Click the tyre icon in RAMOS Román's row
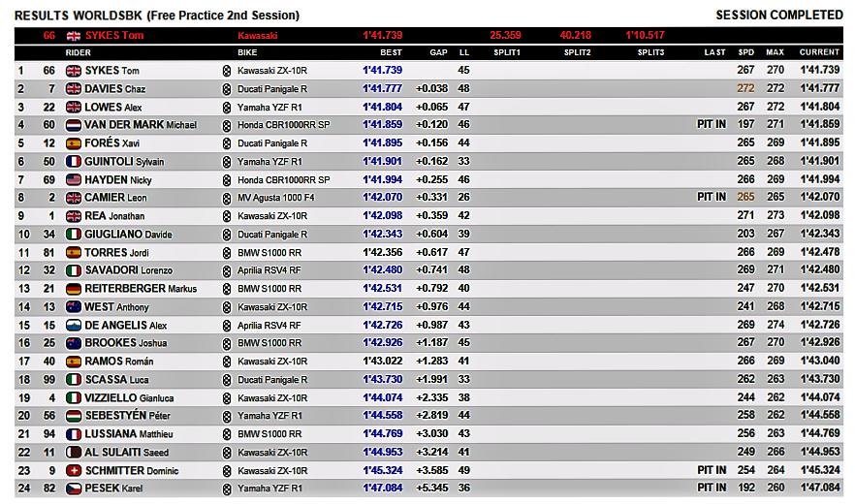Viewport: 855px width, 504px height. coord(227,362)
